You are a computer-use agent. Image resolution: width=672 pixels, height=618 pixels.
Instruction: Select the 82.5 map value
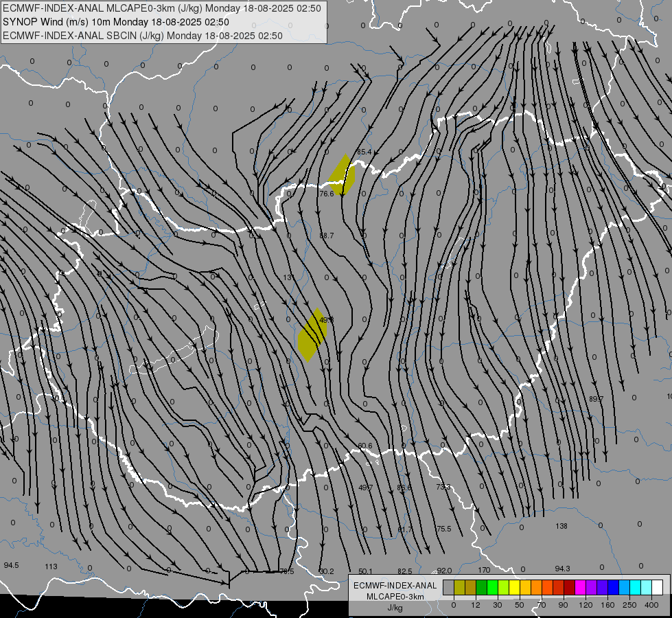pyautogui.click(x=405, y=571)
